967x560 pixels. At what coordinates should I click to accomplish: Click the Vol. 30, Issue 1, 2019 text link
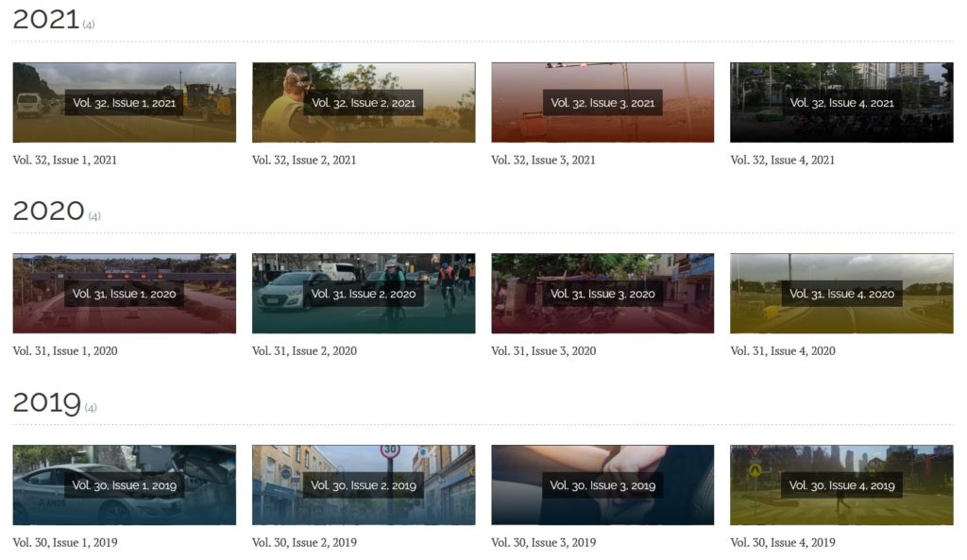click(x=65, y=543)
